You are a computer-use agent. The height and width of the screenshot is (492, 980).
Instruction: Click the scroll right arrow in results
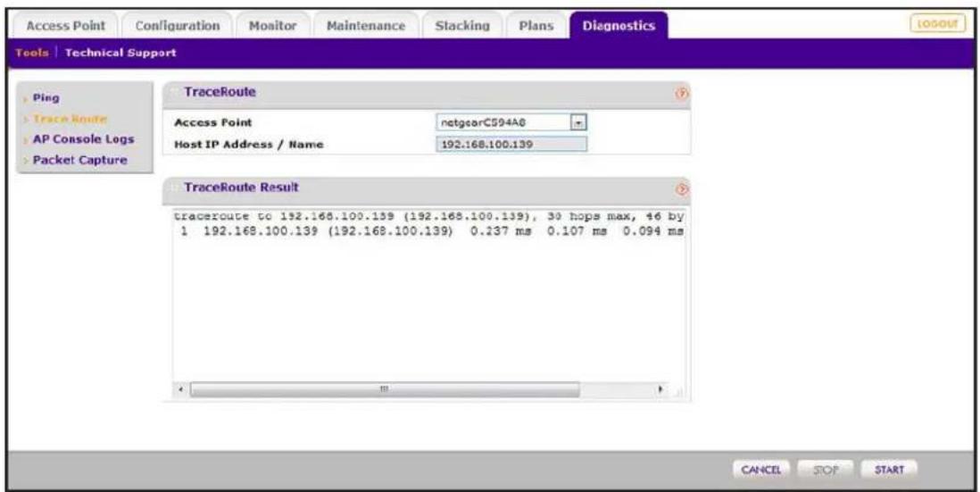coord(660,389)
